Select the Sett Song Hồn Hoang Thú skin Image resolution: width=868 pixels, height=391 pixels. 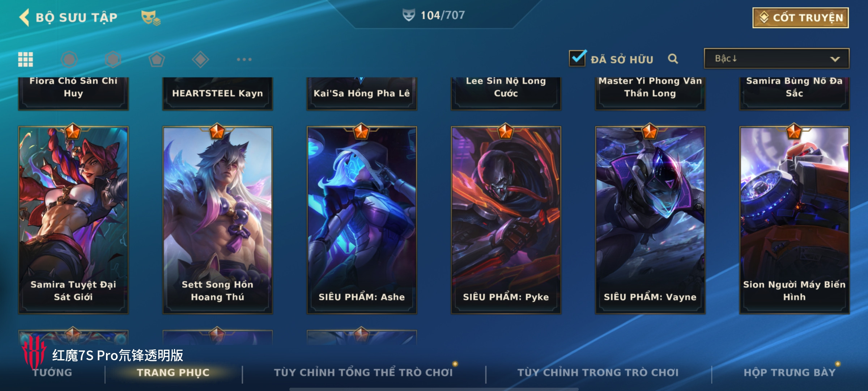point(217,220)
